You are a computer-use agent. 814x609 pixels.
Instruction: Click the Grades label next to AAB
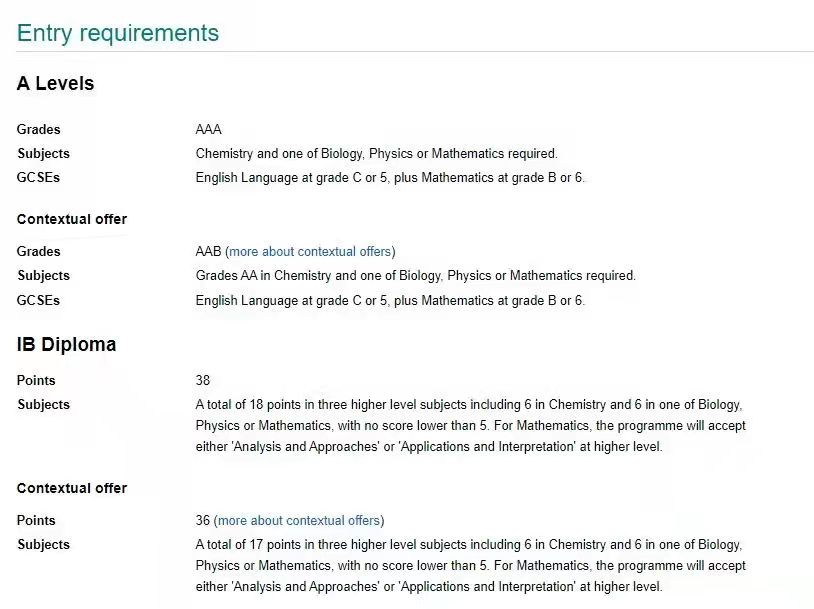click(x=38, y=252)
